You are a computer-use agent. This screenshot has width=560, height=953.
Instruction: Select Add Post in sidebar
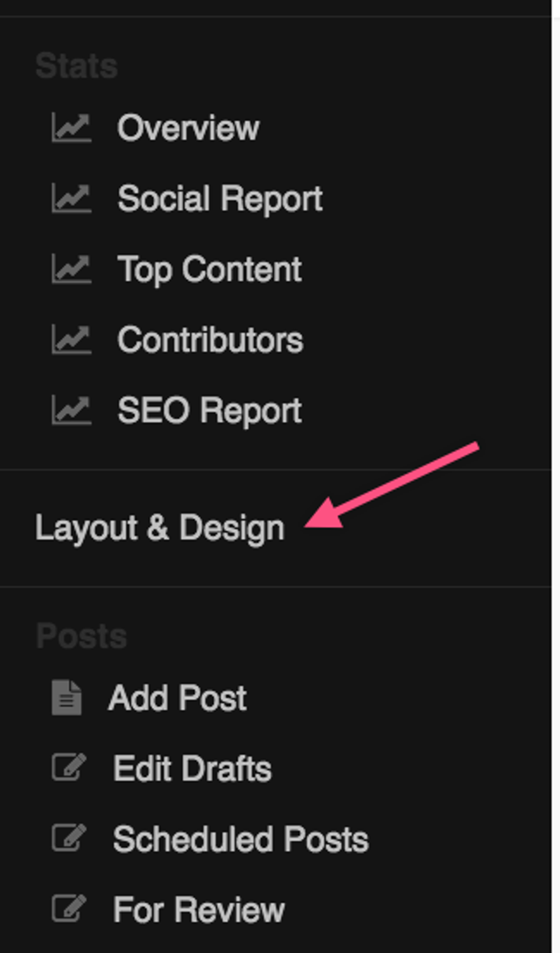tap(177, 698)
